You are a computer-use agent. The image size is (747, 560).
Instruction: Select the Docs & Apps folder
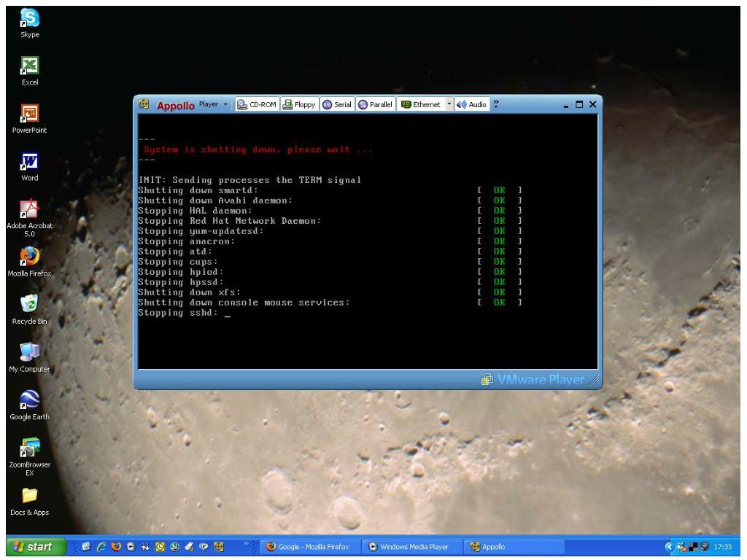click(x=29, y=502)
